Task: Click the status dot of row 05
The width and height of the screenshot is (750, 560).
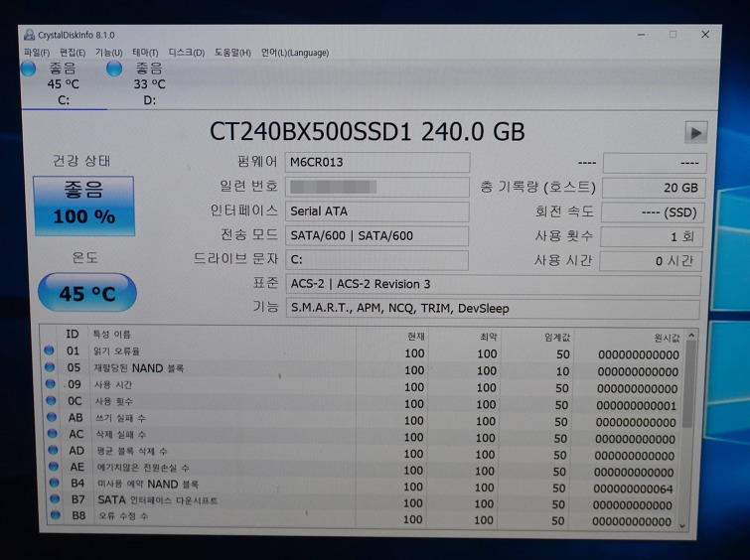Action: 50,366
